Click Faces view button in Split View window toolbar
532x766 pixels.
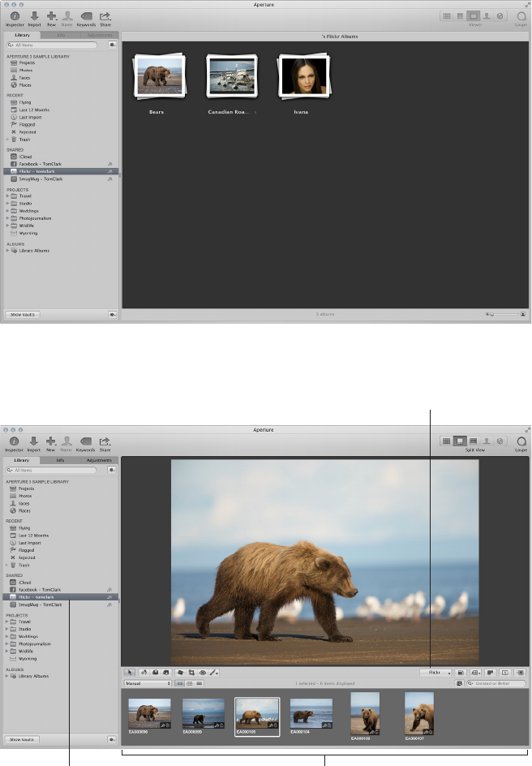[x=486, y=441]
